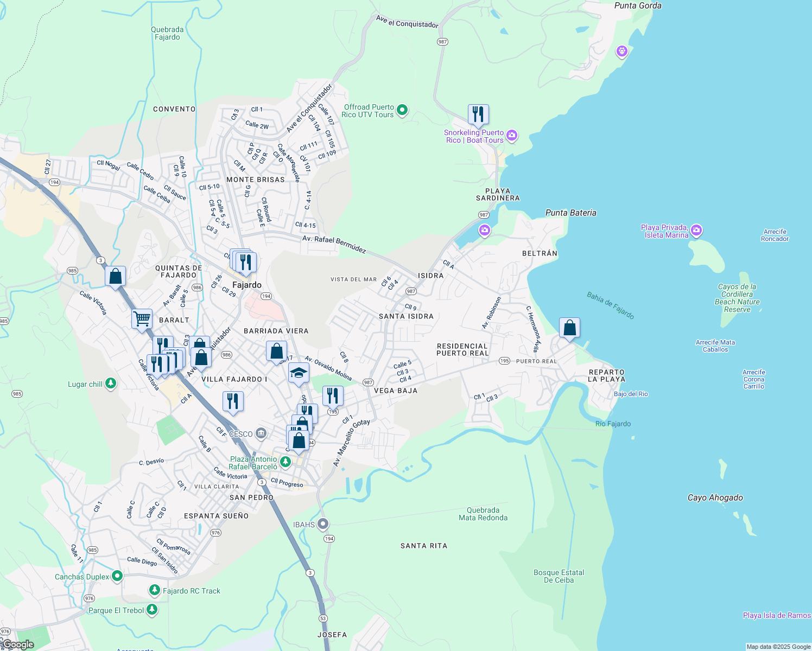Select the Plaza Antonio Rafael Barceló park pin
This screenshot has width=812, height=651.
tap(285, 462)
